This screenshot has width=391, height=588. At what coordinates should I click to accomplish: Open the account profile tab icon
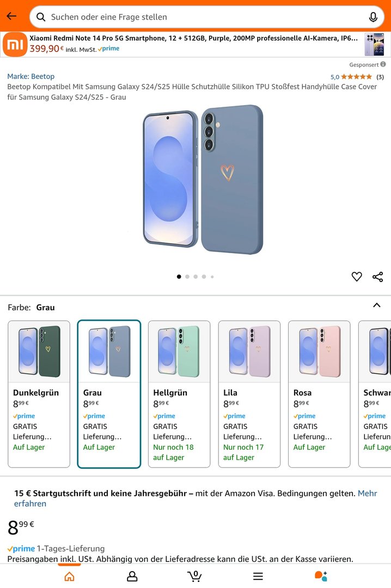(132, 576)
